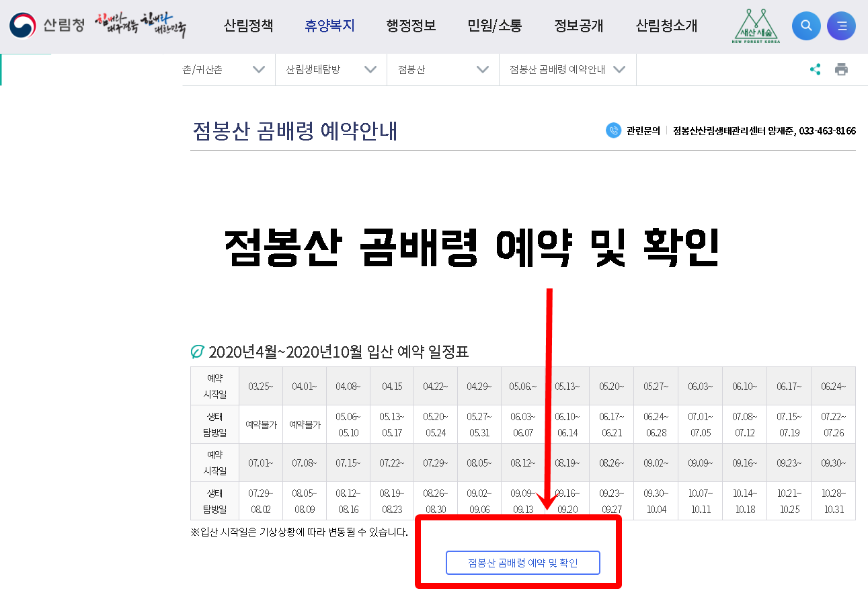Viewport: 868px width, 595px height.
Task: Click the 점봉산 곰배령 예약안내 page title
Action: [294, 130]
